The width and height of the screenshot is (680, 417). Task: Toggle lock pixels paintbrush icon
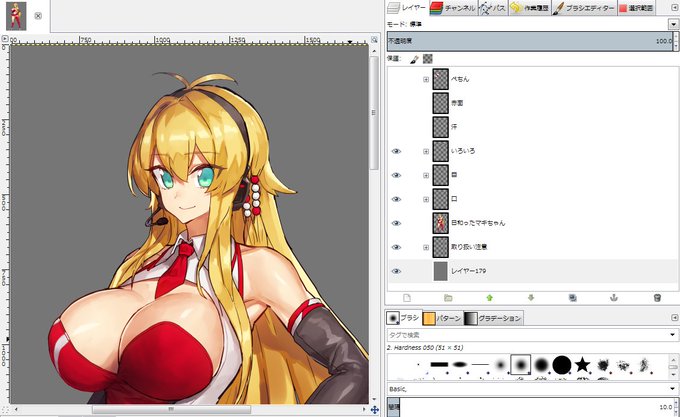tap(414, 59)
